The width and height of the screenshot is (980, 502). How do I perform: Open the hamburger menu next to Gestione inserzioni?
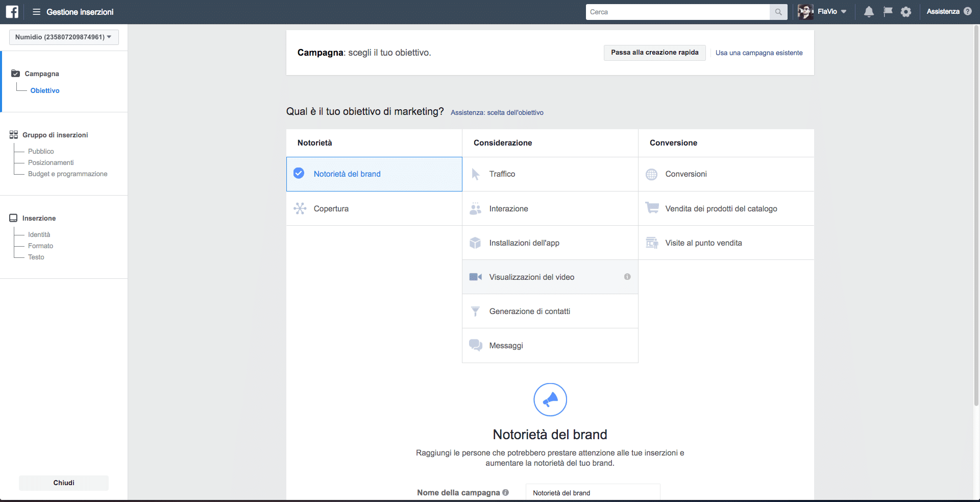point(36,12)
